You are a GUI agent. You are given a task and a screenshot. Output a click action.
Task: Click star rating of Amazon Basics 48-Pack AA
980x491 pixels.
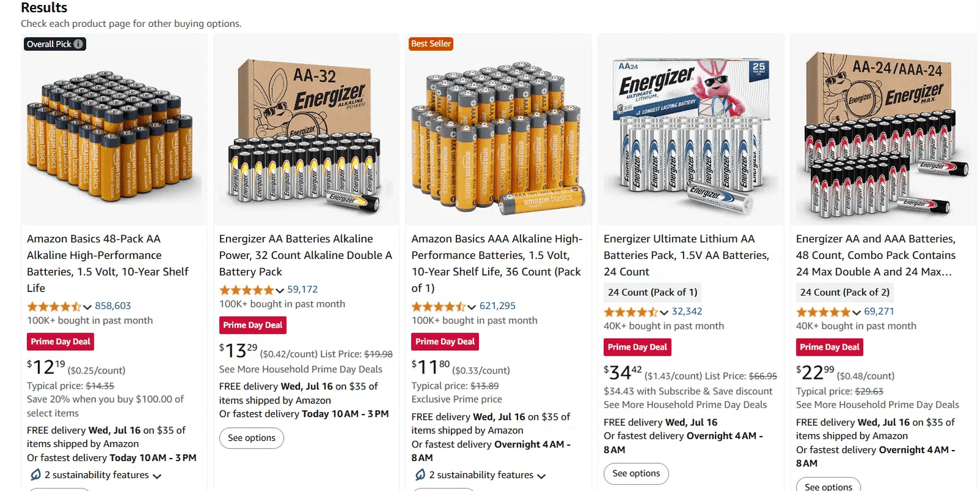55,306
